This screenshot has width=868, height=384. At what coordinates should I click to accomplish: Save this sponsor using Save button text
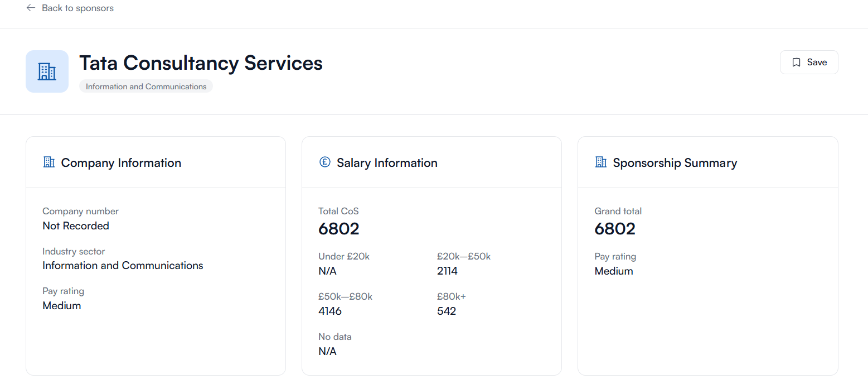coord(817,63)
